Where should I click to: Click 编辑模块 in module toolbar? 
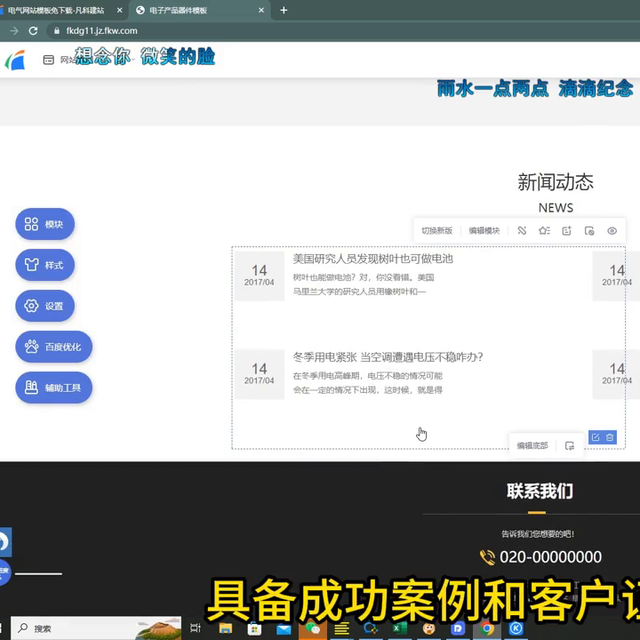click(484, 231)
